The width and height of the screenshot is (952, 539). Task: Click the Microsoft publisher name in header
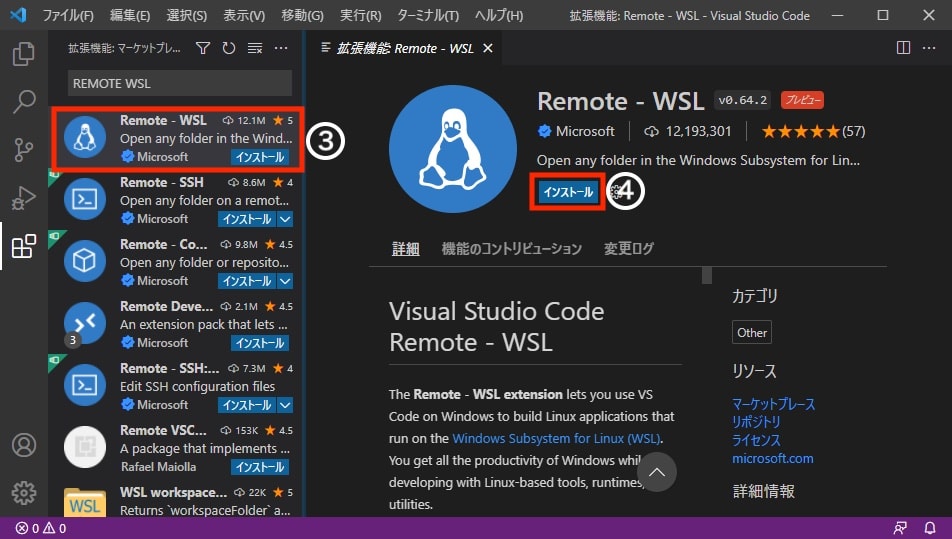585,131
